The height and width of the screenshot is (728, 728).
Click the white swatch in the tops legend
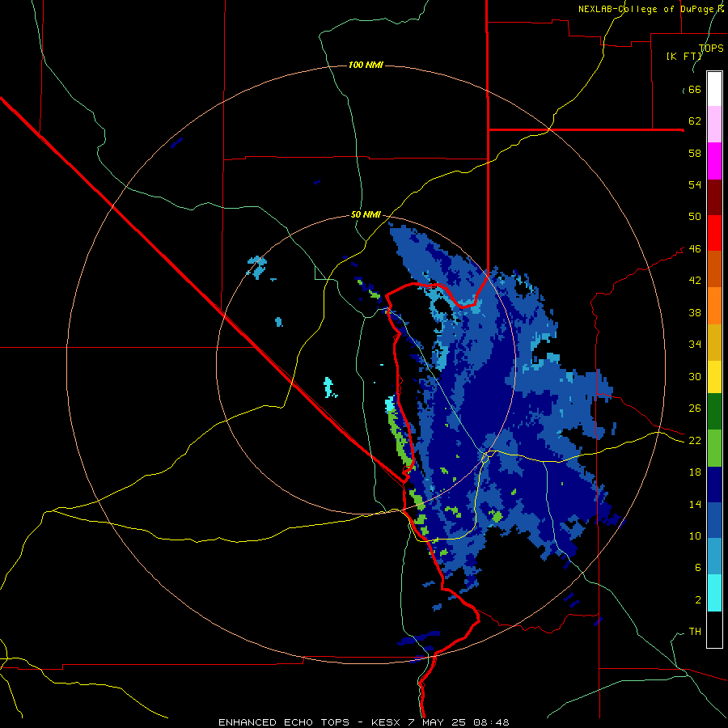(x=714, y=89)
